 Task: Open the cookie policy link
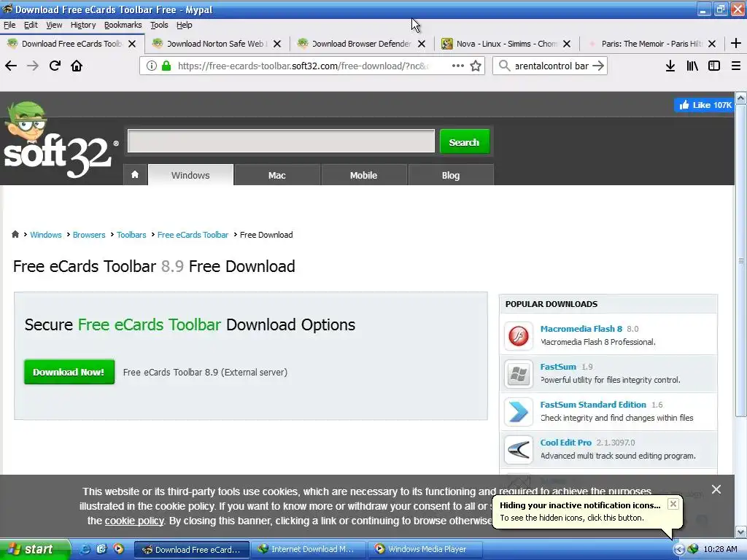coord(134,521)
